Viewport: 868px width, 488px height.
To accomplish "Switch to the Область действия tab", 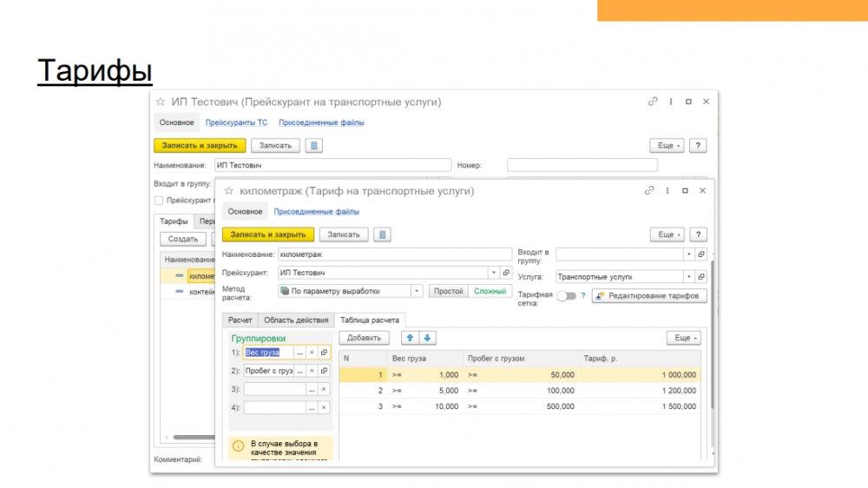I will click(x=296, y=320).
